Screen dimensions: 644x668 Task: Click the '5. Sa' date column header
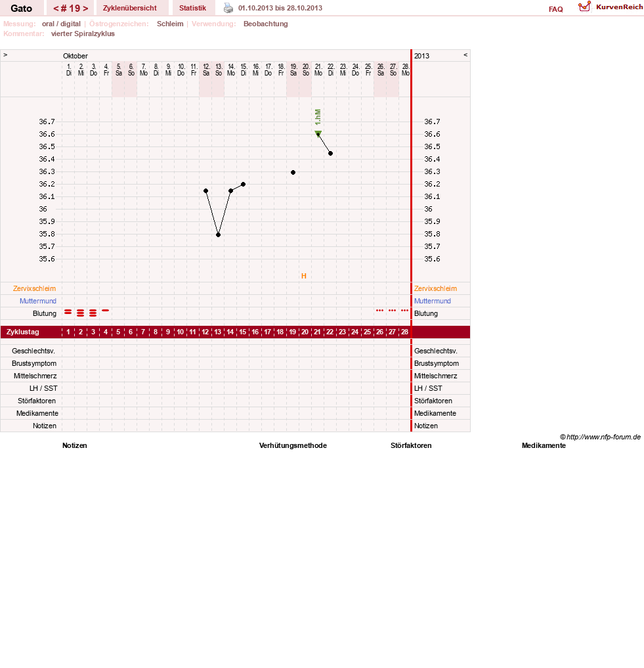(x=118, y=70)
